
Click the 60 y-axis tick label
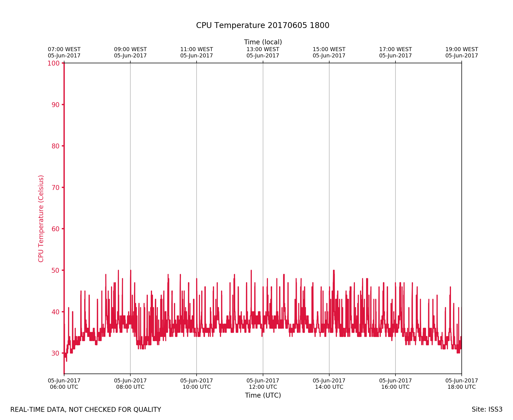[x=55, y=229]
